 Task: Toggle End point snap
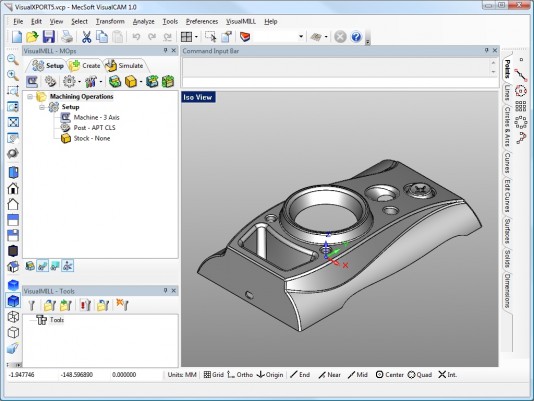[300, 375]
